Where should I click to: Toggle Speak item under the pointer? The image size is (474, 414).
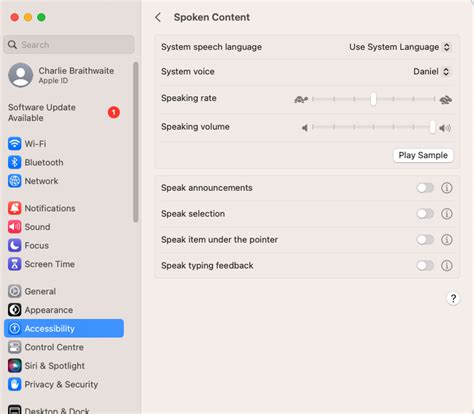click(425, 240)
